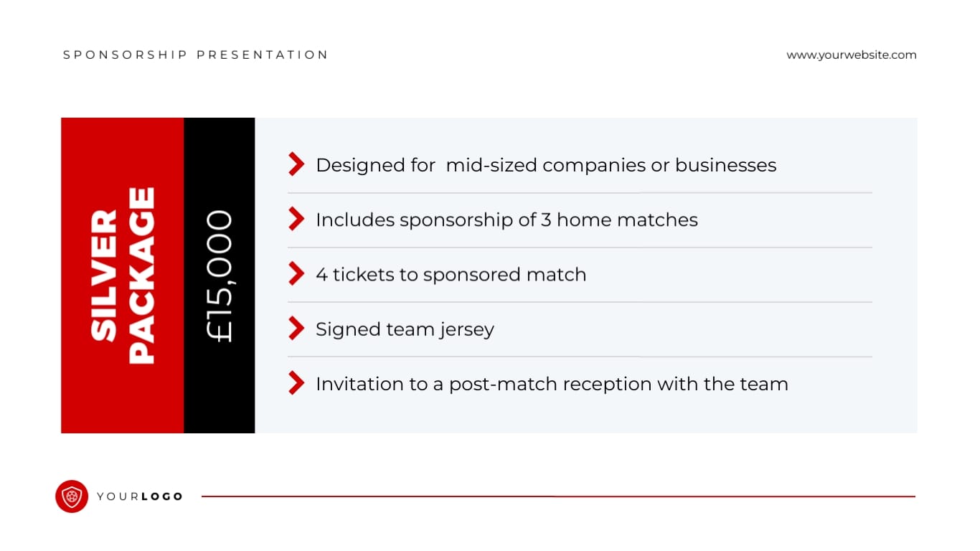Select the 'Signed team jersey' text
This screenshot has height=551, width=980.
(x=405, y=329)
